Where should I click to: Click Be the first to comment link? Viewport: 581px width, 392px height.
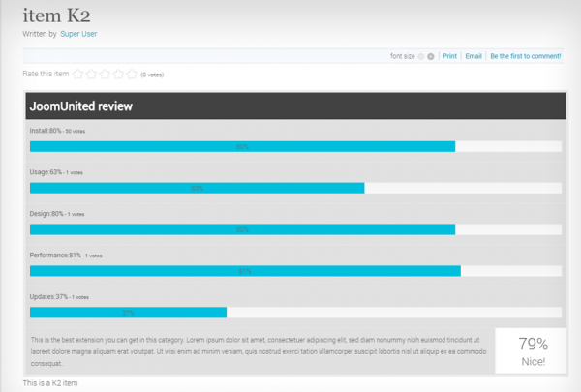click(x=526, y=56)
